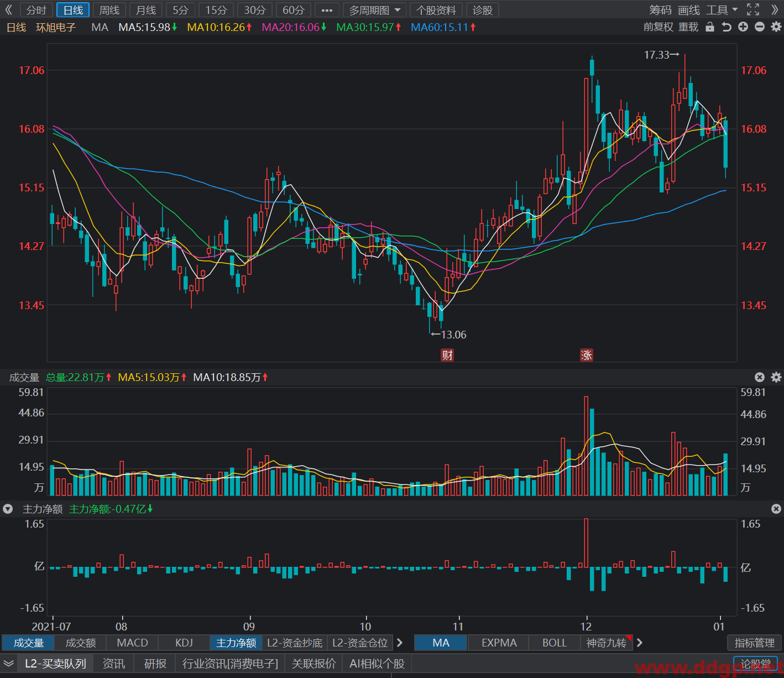Toggle 前复权 price adjustment
Viewport: 784px width, 678px height.
658,27
